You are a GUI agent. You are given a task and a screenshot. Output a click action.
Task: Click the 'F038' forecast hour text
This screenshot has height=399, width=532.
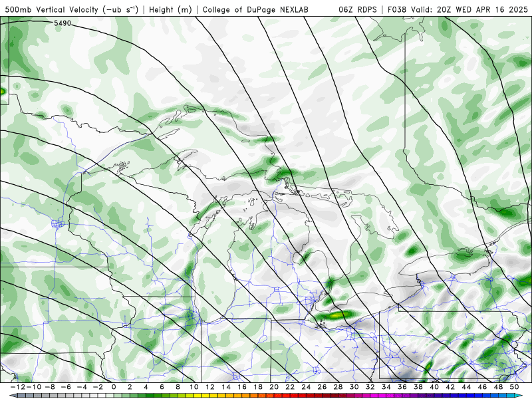point(398,10)
